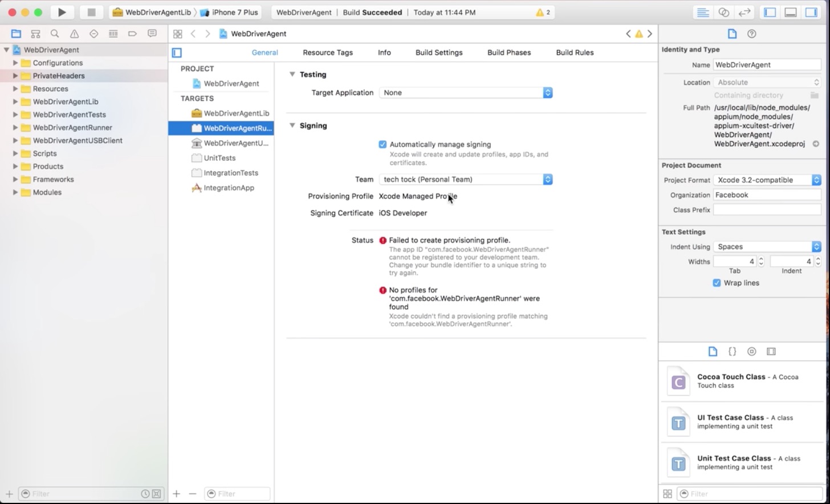Uncheck Automatically manage signing
The image size is (830, 504).
point(383,144)
